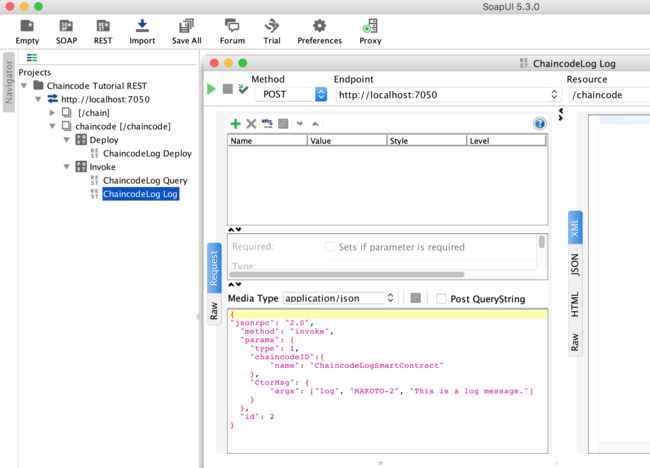The height and width of the screenshot is (468, 650).
Task: Click the Value column header
Action: click(x=347, y=141)
